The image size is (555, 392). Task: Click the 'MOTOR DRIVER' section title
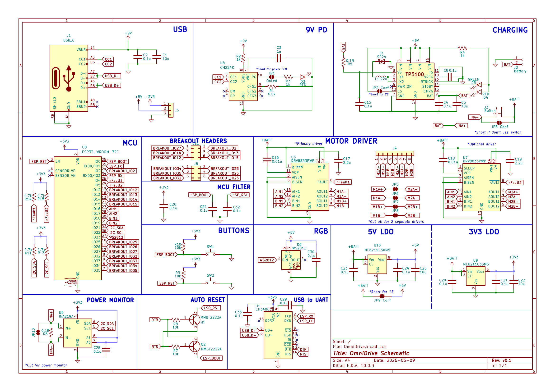(x=351, y=141)
